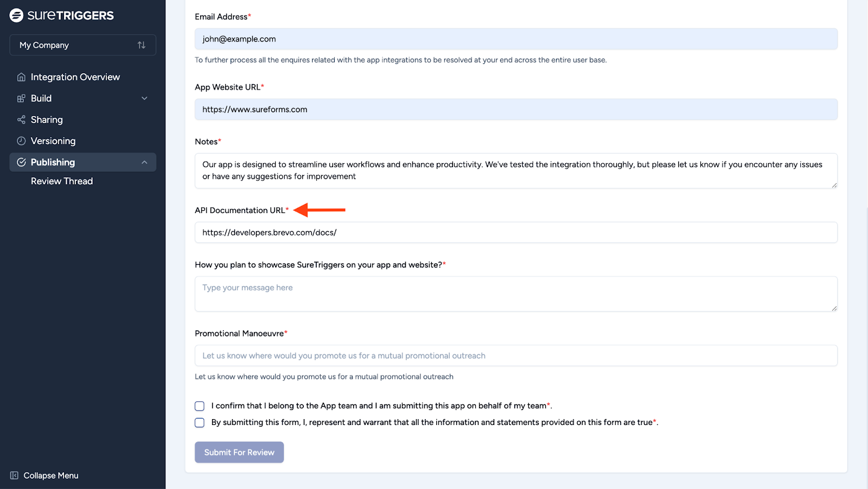Click the Promotional Manoeuvre input field
Viewport: 868px width, 489px height.
click(515, 355)
